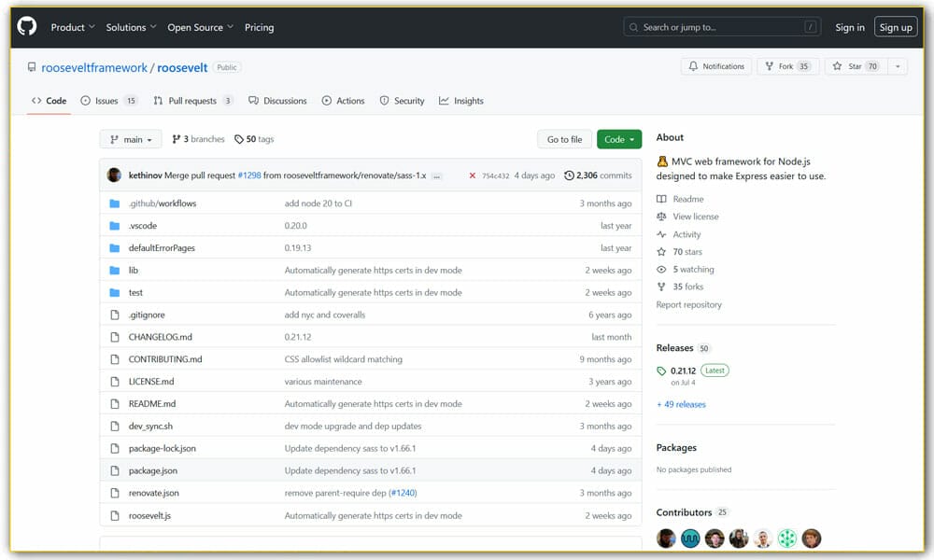
Task: Click the 'Search or jump to' field
Action: tap(720, 27)
